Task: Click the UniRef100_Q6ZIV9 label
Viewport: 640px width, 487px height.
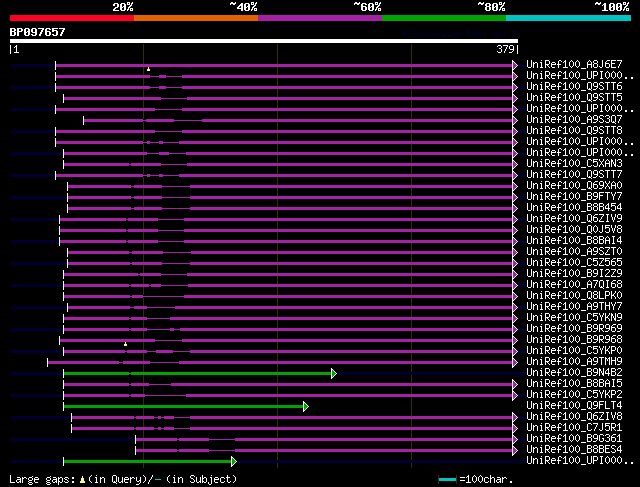Action: point(574,219)
